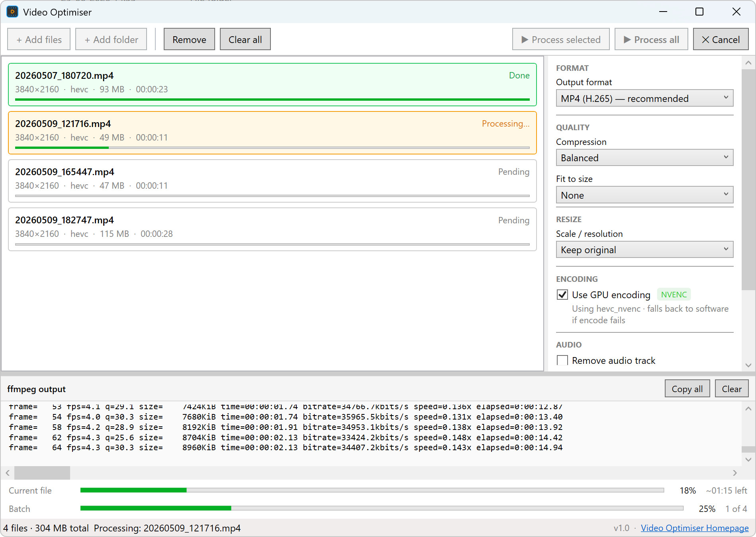
Task: Minimize the Video Optimiser window
Action: (663, 12)
